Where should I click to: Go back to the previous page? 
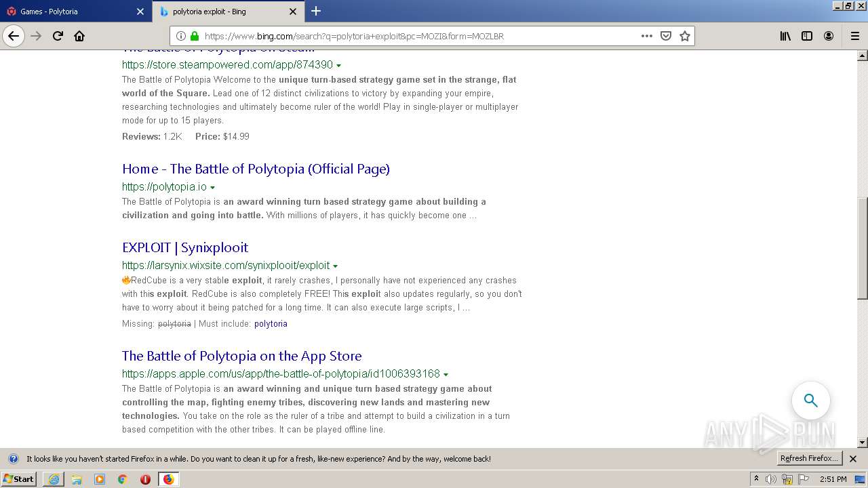click(14, 36)
